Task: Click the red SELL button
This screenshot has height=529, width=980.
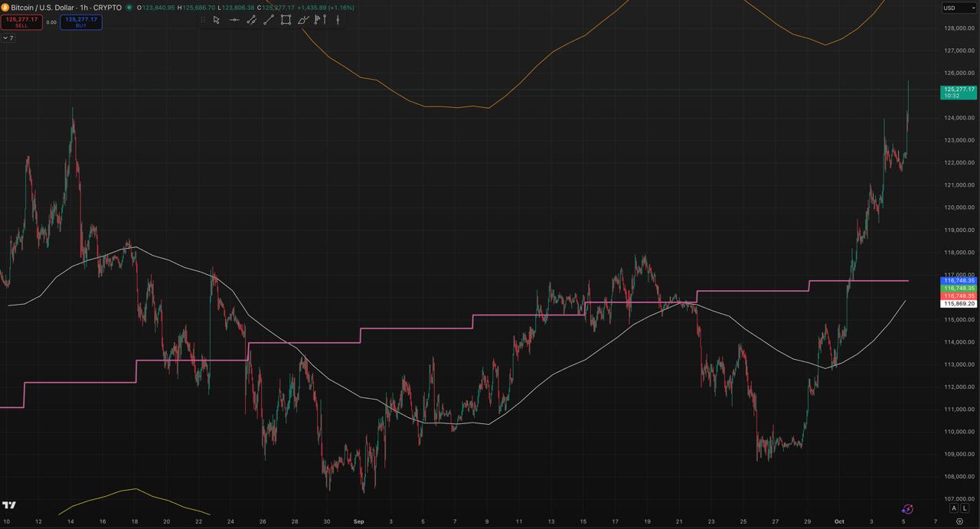Action: 21,22
